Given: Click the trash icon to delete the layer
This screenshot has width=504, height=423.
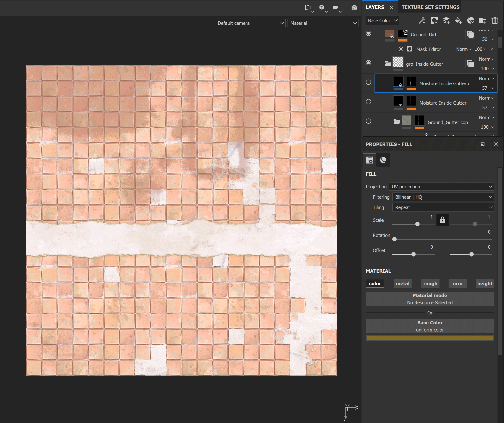Looking at the screenshot, I should coord(495,21).
